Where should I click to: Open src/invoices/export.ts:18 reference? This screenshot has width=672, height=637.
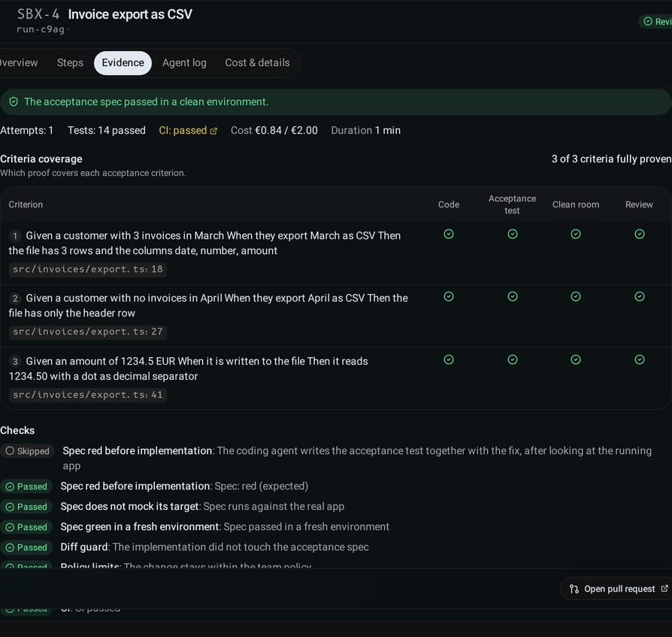(x=88, y=269)
